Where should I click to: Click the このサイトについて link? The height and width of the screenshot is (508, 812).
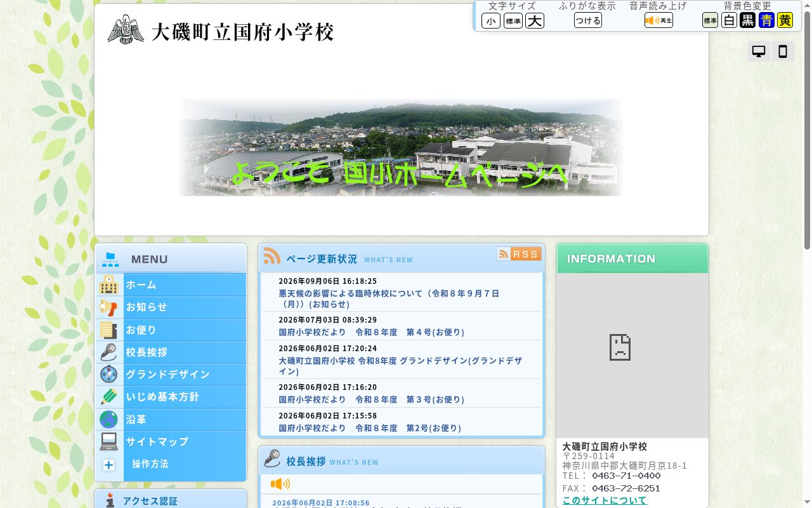[605, 500]
